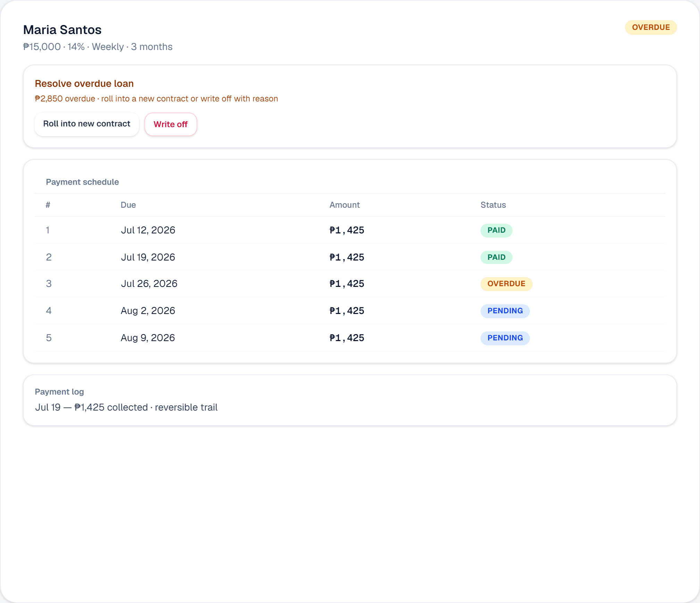Screen dimensions: 700x603
Task: Select the Jul 12, 2026 due date
Action: 148,230
